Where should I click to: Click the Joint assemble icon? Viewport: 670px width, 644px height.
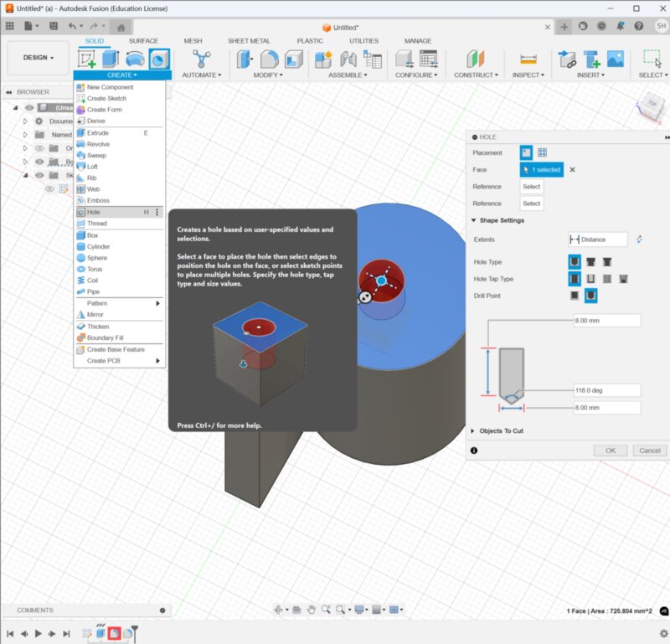click(x=348, y=59)
